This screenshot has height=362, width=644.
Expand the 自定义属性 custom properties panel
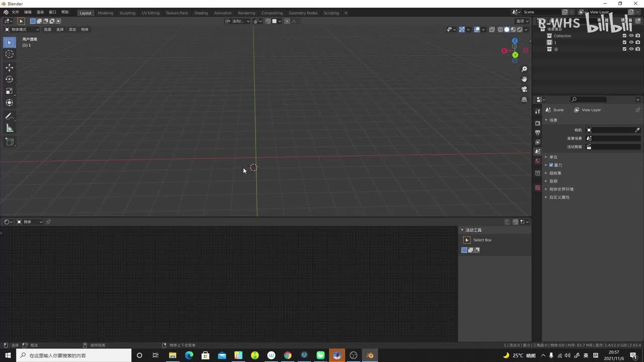[559, 197]
